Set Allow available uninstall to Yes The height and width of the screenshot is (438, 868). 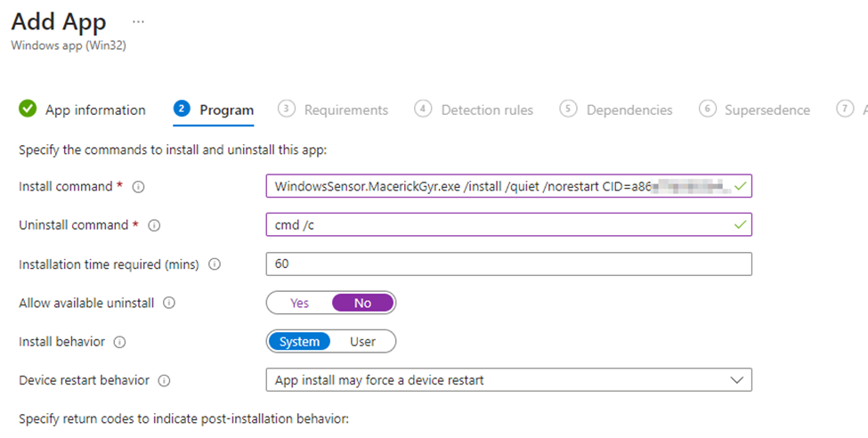(x=300, y=304)
